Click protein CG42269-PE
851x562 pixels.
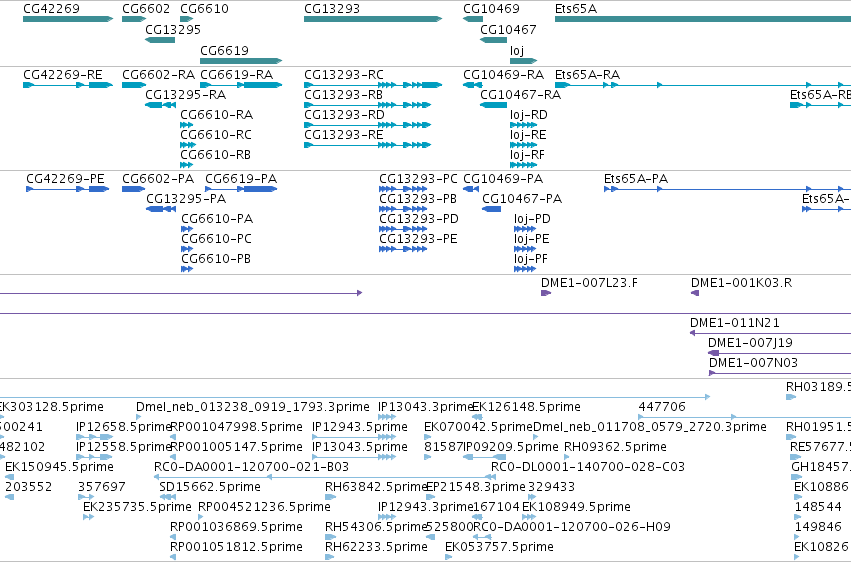[65, 178]
